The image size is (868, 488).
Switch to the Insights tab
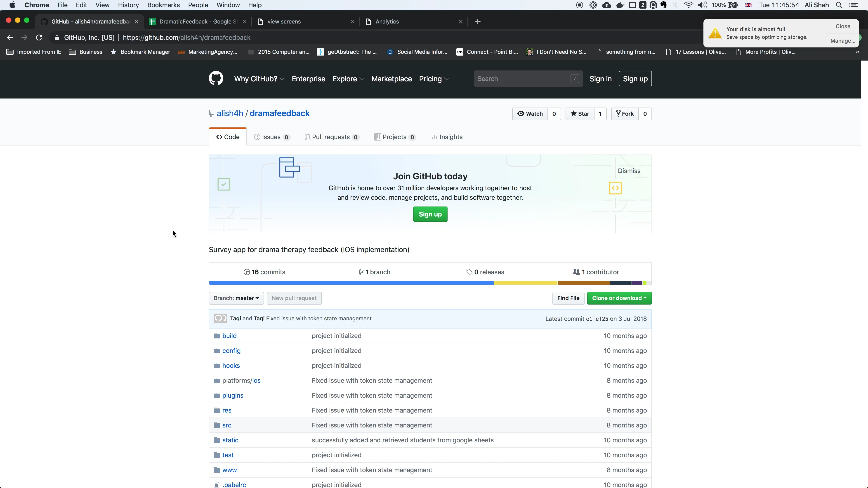[x=446, y=137]
